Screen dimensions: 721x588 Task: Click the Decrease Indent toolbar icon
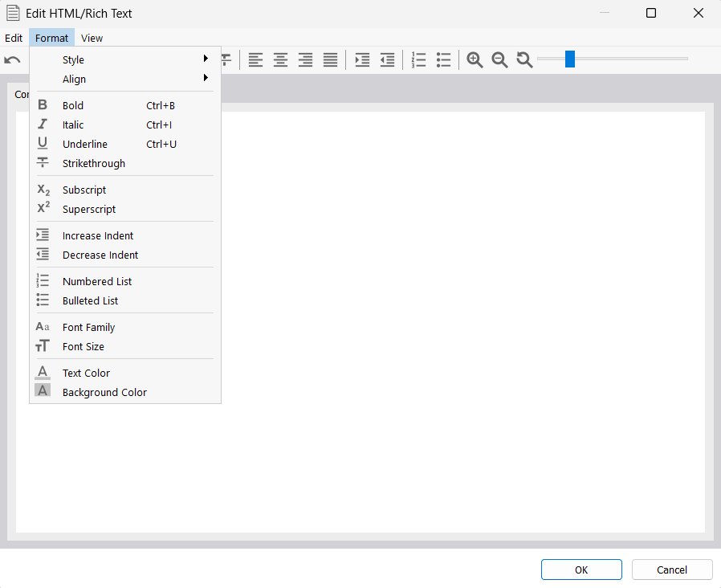(x=386, y=59)
